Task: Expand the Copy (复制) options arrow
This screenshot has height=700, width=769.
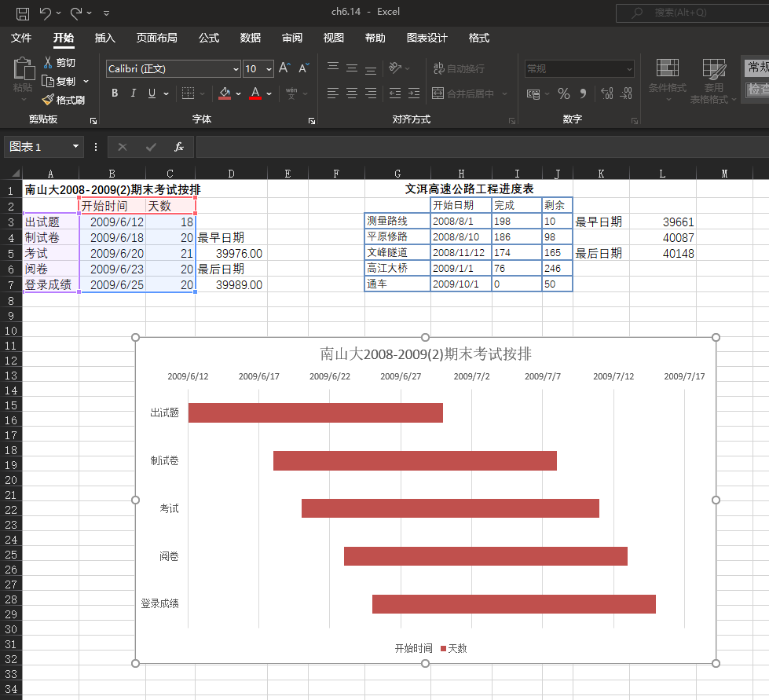Action: tap(86, 82)
